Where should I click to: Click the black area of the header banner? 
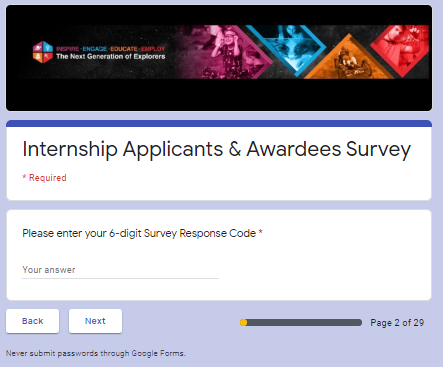point(219,95)
